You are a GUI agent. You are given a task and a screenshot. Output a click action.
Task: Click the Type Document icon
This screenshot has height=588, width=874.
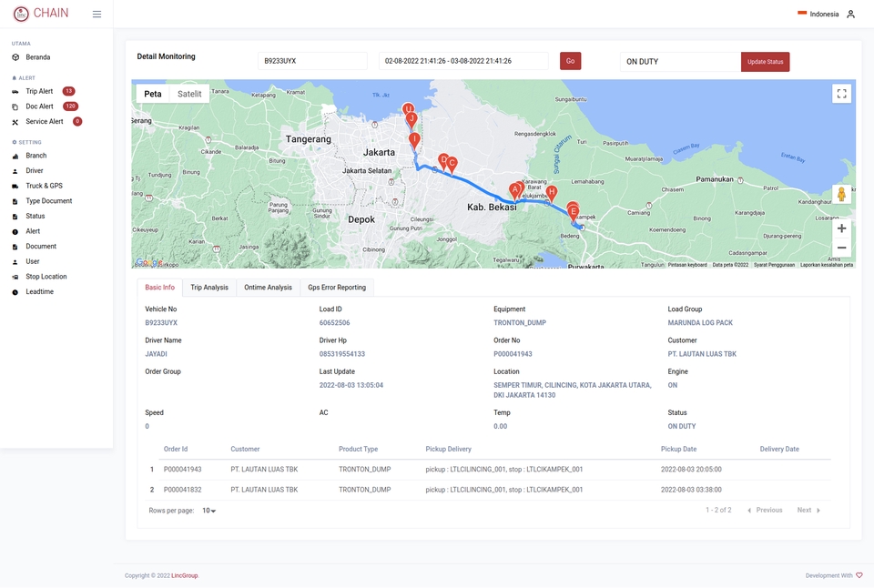coord(15,201)
